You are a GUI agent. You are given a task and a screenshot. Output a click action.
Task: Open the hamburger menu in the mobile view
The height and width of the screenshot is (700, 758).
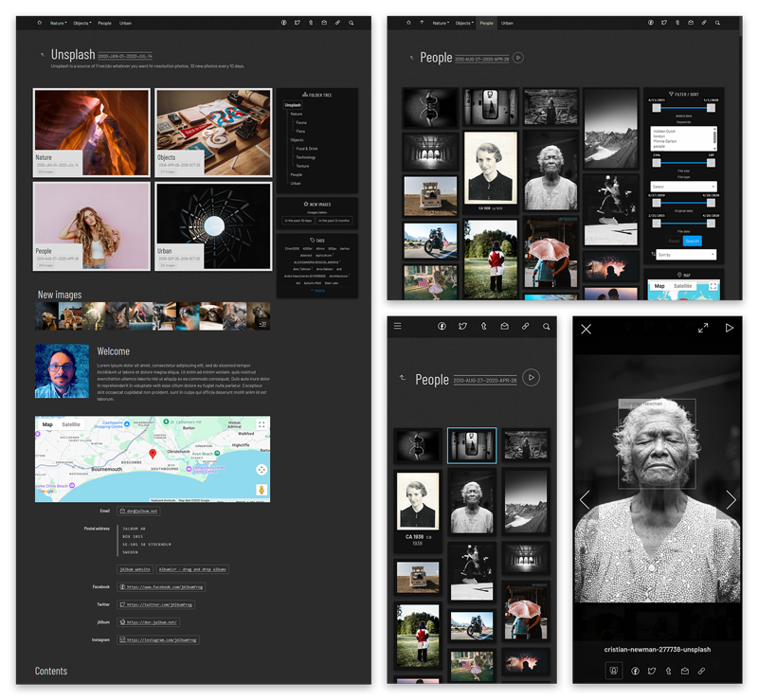[x=397, y=326]
